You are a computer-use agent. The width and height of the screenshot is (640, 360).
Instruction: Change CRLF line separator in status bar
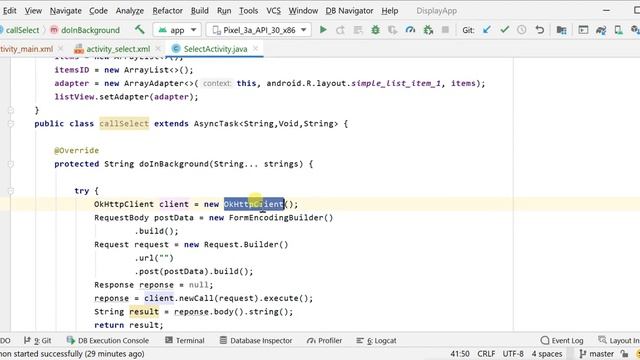[x=486, y=354]
